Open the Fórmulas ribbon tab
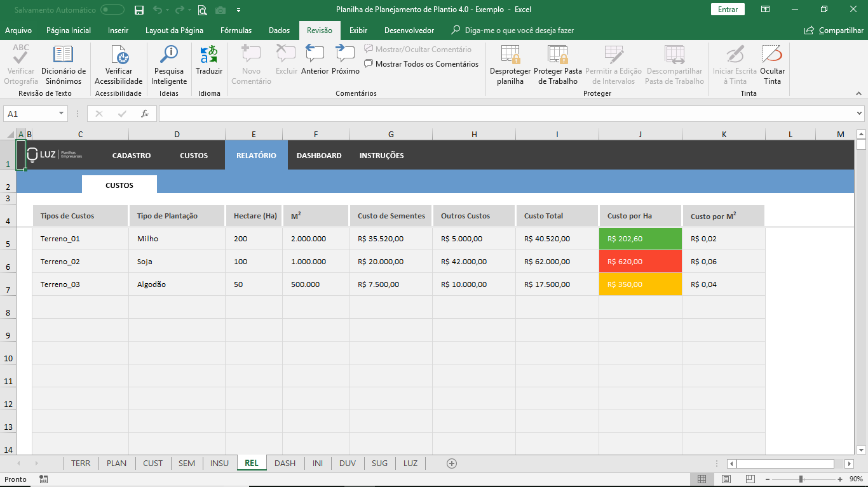This screenshot has height=487, width=868. pos(236,30)
